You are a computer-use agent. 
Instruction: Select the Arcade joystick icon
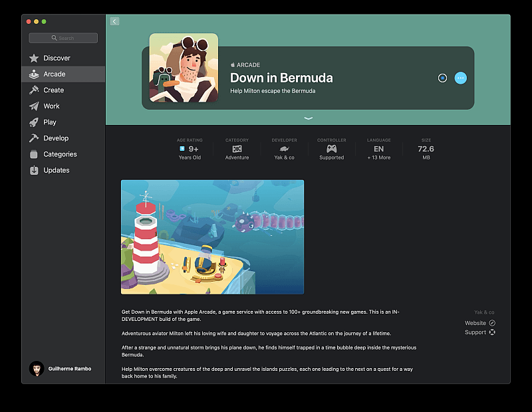point(34,74)
